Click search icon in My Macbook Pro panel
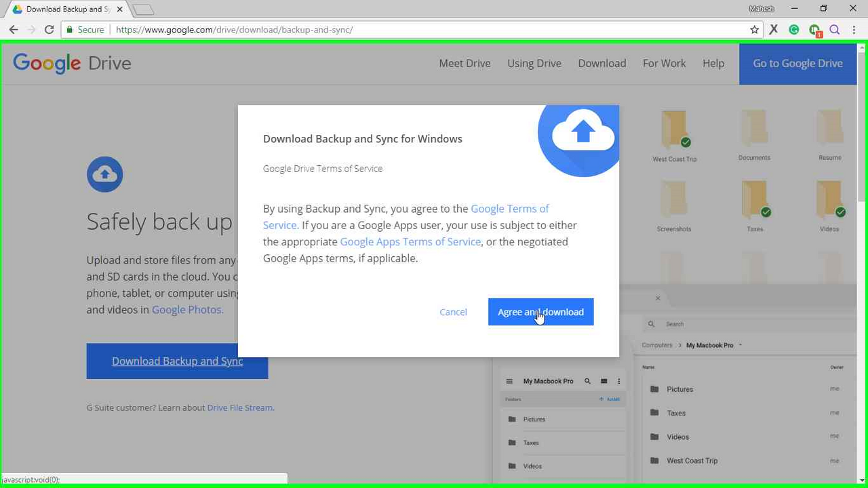Viewport: 868px width, 488px height. 588,382
